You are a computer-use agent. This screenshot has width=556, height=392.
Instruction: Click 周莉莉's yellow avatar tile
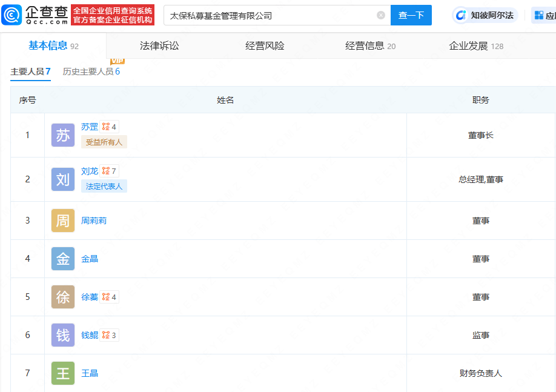click(x=63, y=221)
